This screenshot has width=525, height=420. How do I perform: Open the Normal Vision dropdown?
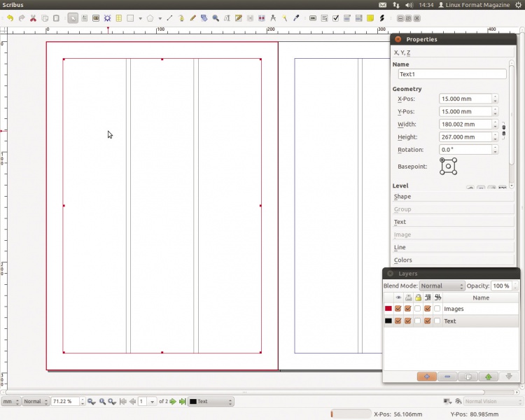[493, 401]
